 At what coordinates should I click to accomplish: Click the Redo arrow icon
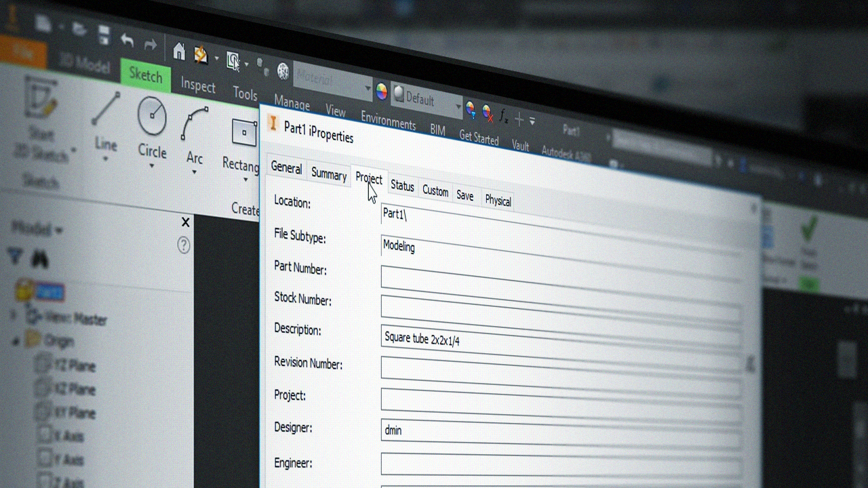coord(151,45)
